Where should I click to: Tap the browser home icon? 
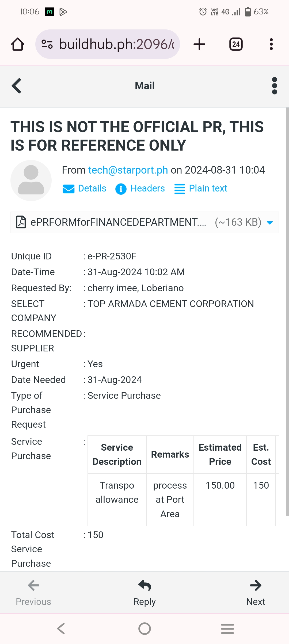[x=18, y=44]
